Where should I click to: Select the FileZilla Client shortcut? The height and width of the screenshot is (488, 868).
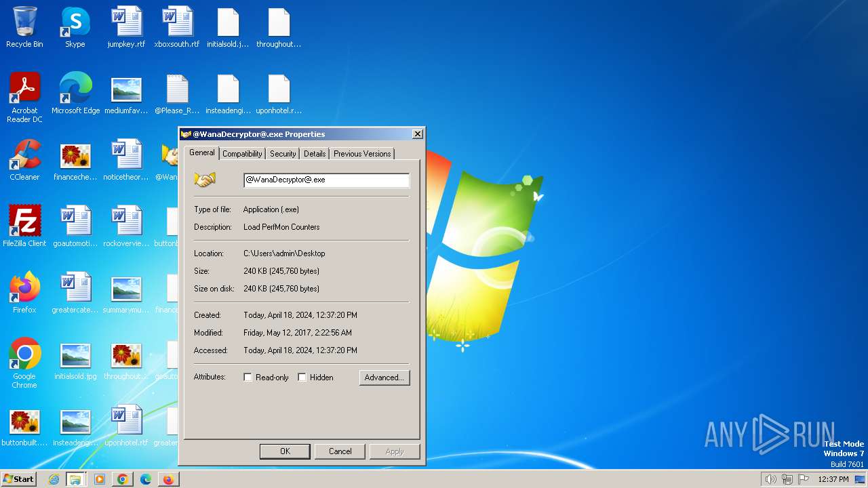(x=24, y=226)
